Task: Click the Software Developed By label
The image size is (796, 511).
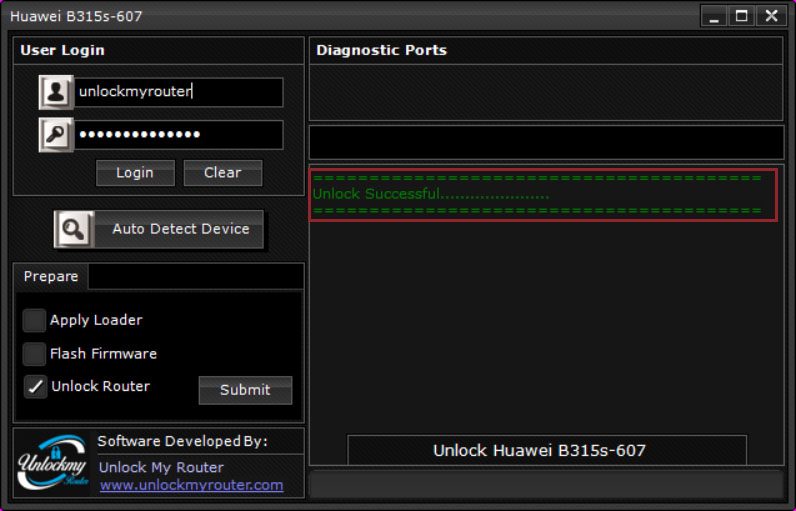Action: (182, 441)
